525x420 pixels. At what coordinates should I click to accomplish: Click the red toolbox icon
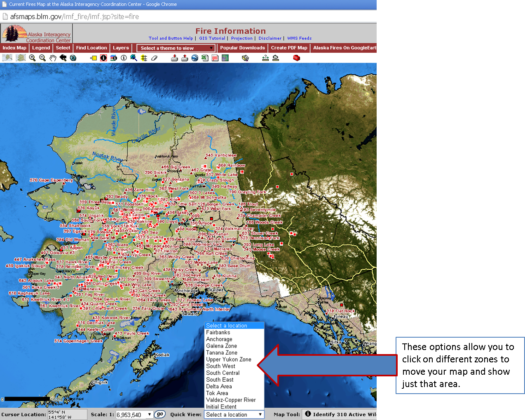point(296,58)
